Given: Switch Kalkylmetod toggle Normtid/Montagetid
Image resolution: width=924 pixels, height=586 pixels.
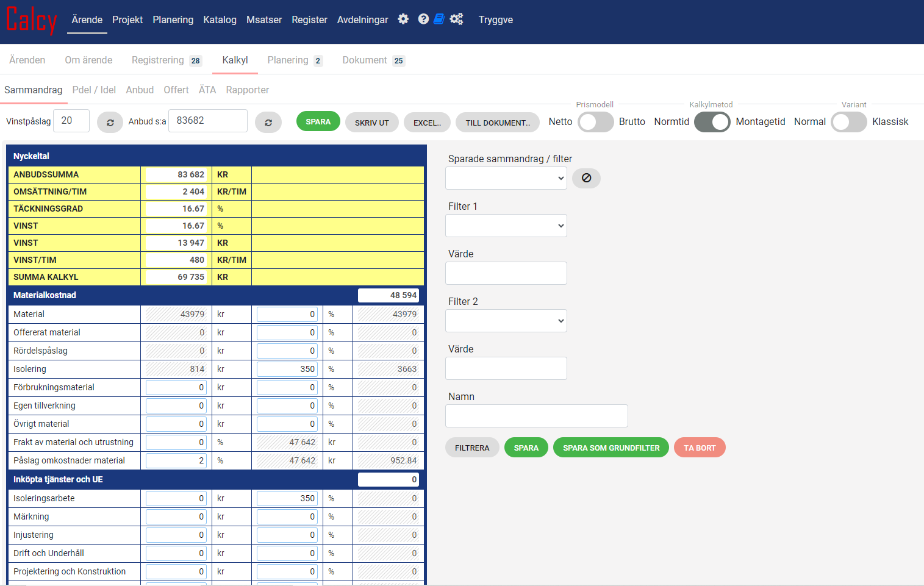Looking at the screenshot, I should click(x=712, y=122).
